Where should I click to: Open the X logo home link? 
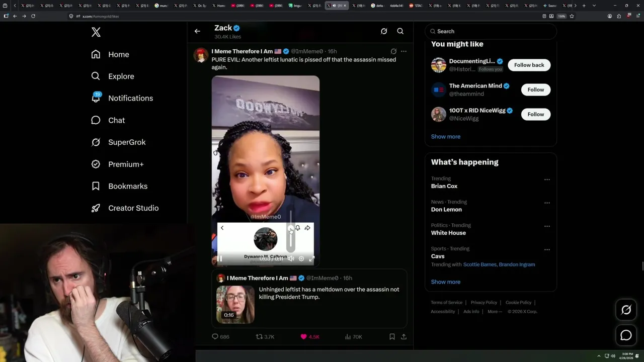click(x=96, y=32)
